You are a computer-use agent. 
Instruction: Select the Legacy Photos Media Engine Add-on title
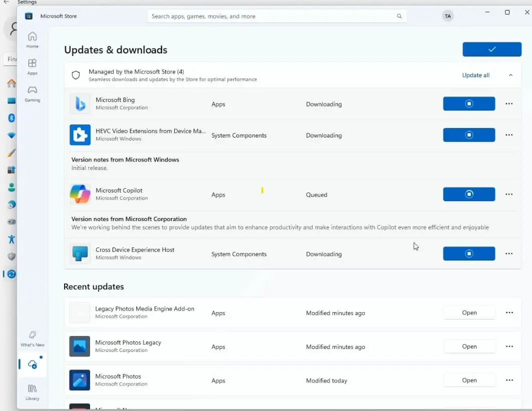coord(145,308)
